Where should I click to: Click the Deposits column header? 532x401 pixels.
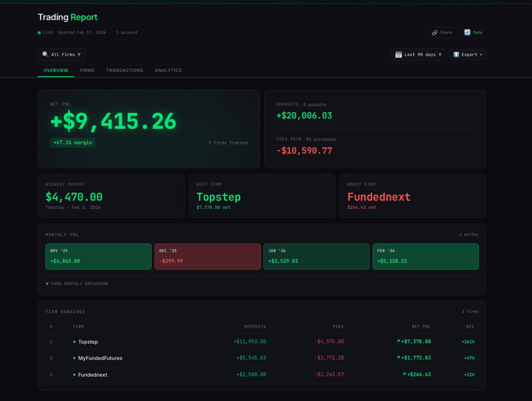[255, 327]
